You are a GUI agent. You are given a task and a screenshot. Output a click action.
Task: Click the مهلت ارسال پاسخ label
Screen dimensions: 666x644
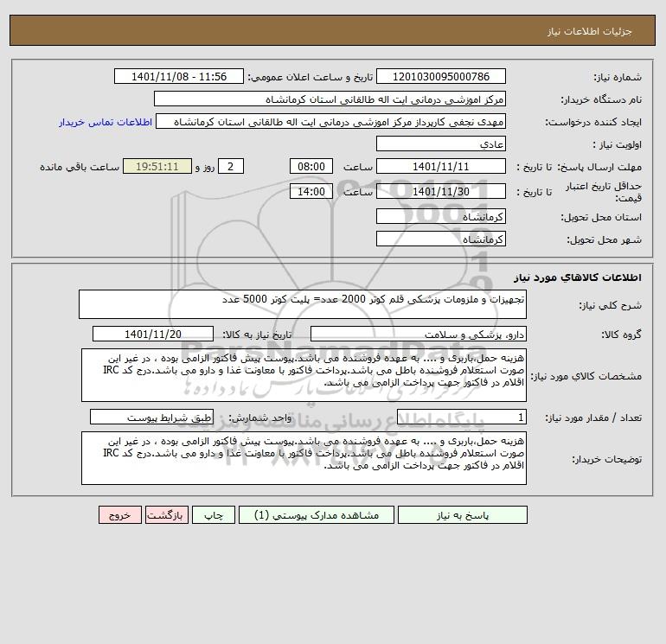coord(599,167)
